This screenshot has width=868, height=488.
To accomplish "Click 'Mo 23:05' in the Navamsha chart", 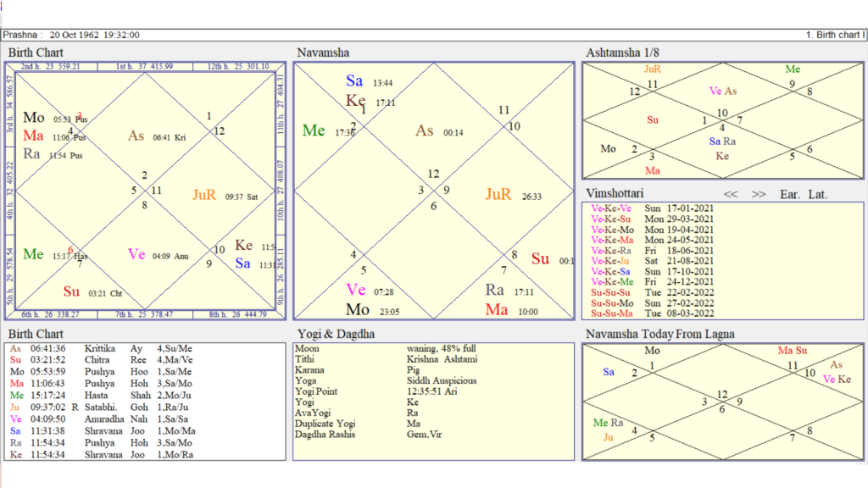I will tap(373, 310).
